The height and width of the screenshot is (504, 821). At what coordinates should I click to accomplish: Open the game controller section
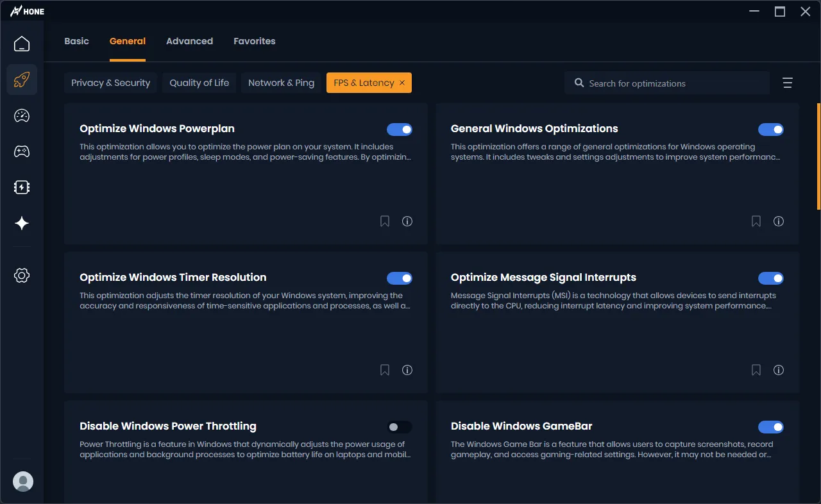pos(22,151)
